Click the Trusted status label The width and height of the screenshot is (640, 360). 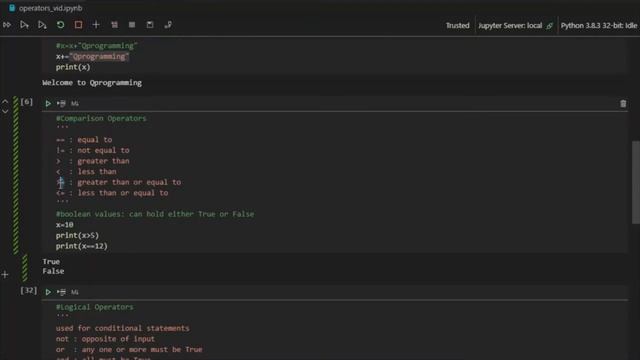tap(457, 25)
